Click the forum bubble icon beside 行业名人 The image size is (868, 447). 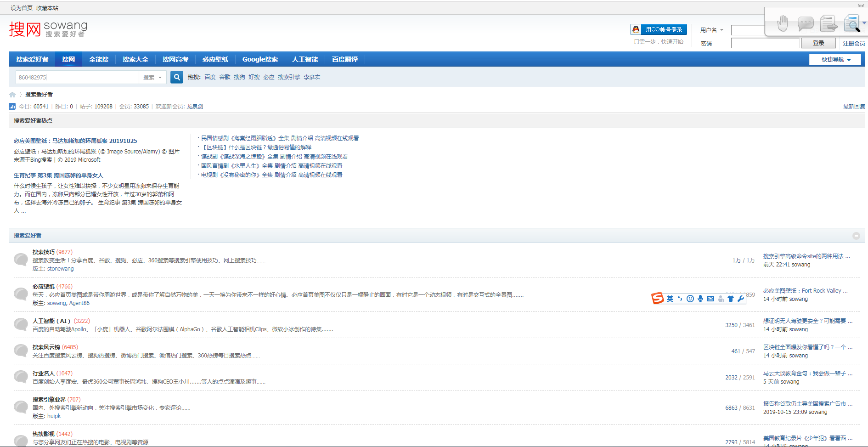tap(21, 377)
